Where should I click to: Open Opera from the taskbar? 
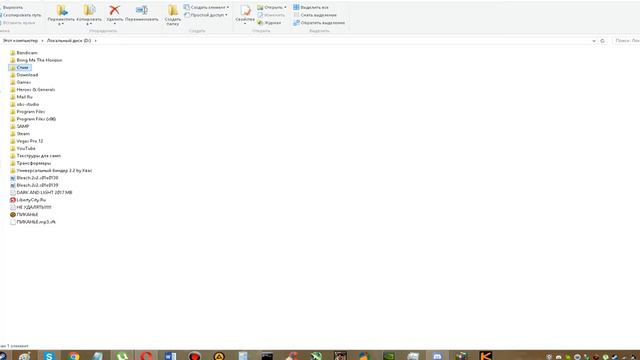[x=146, y=356]
